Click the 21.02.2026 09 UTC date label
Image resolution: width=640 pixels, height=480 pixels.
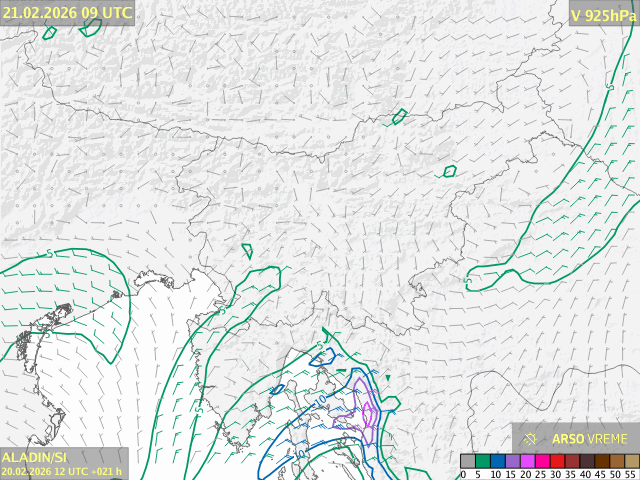[x=67, y=13]
